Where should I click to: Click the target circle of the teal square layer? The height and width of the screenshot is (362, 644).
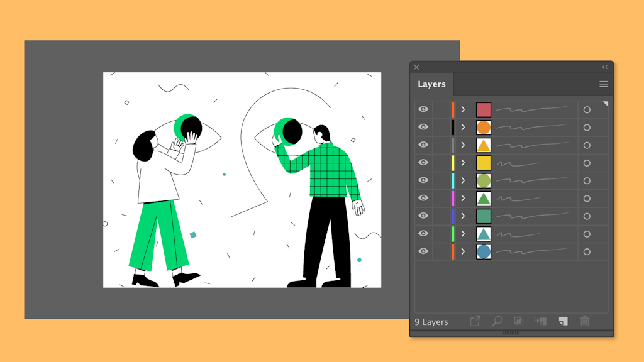pyautogui.click(x=587, y=216)
